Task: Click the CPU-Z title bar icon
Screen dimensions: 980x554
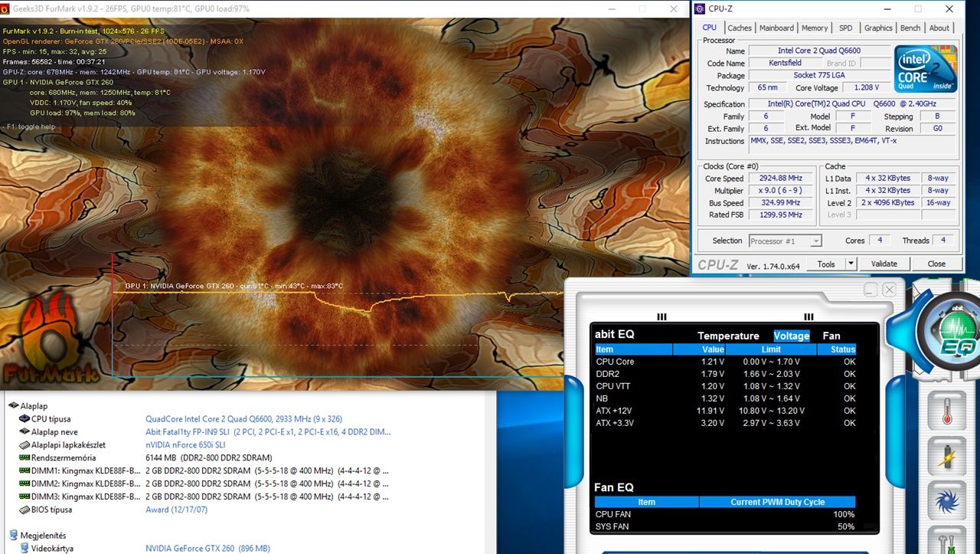Action: [x=699, y=8]
